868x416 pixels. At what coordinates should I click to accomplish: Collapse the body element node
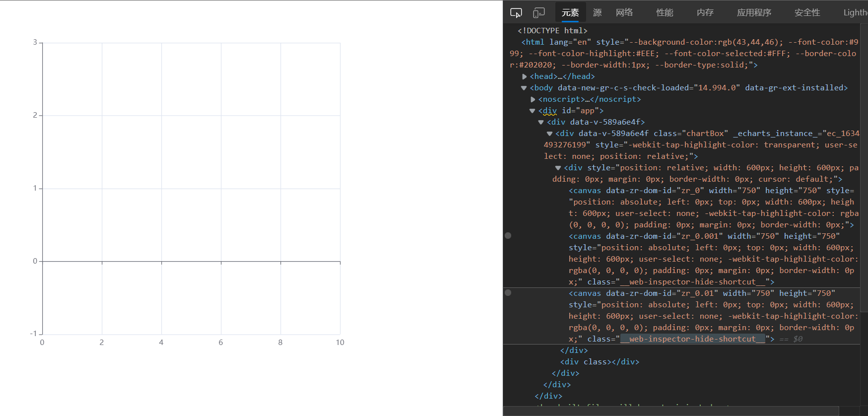click(524, 88)
